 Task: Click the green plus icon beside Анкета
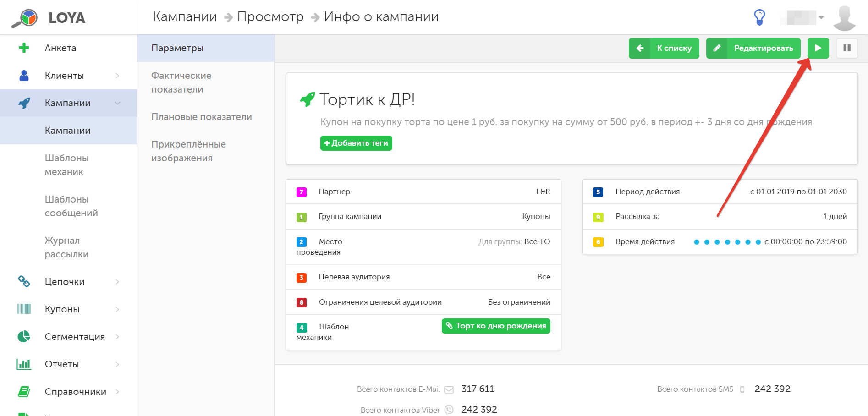coord(24,48)
